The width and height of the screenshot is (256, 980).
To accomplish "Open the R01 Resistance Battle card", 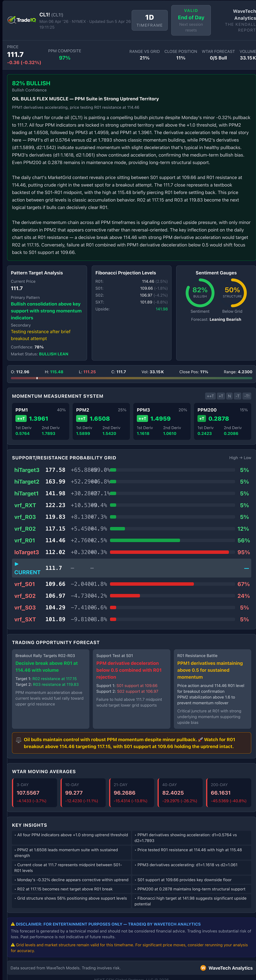I will (x=213, y=689).
